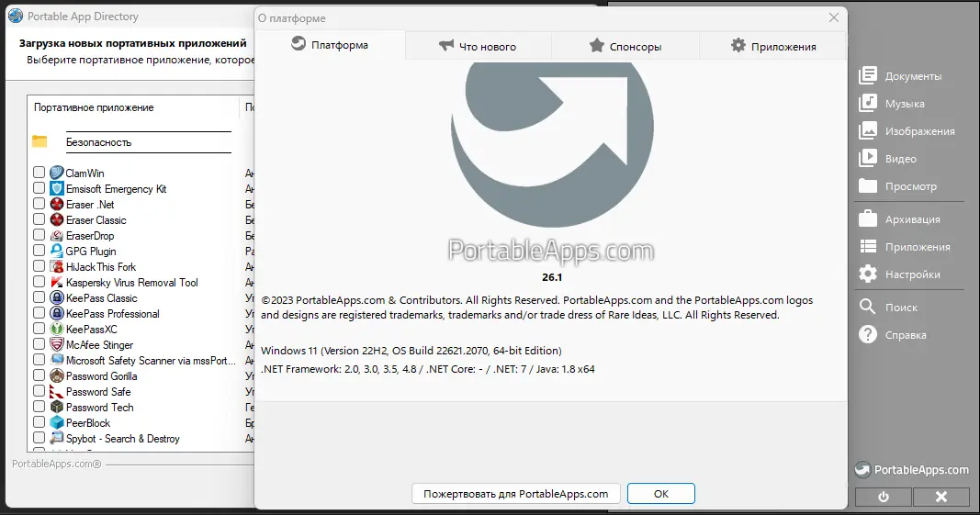Click the ClamWin app icon
The image size is (980, 515).
[57, 173]
